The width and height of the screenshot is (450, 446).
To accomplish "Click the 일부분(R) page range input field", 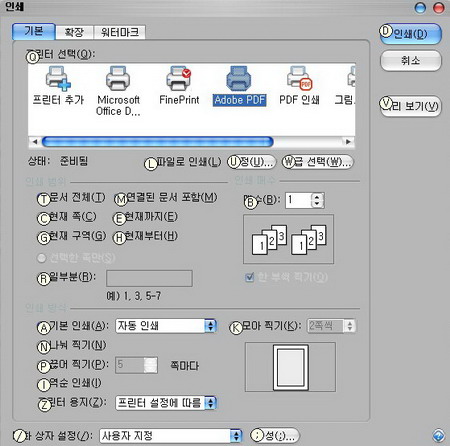I will [149, 278].
